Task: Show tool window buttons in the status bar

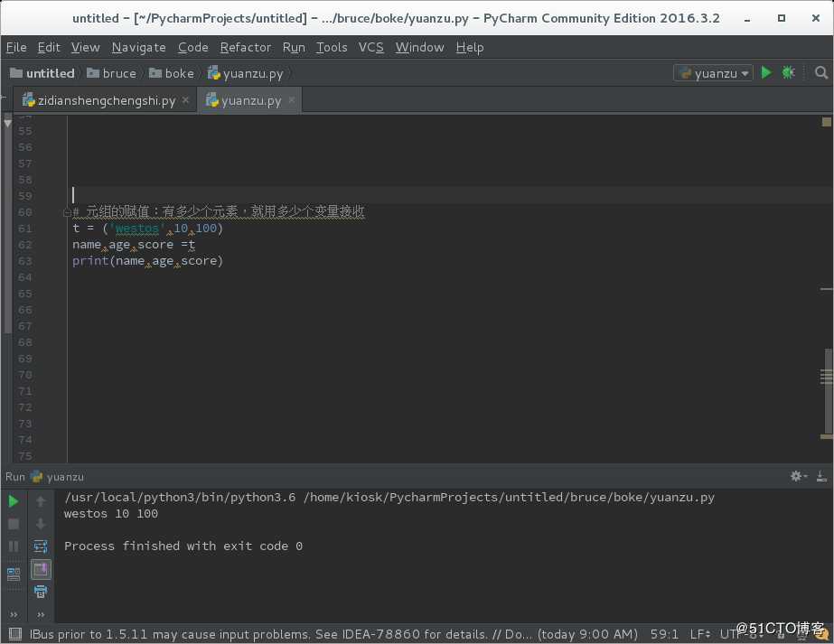Action: tap(15, 634)
